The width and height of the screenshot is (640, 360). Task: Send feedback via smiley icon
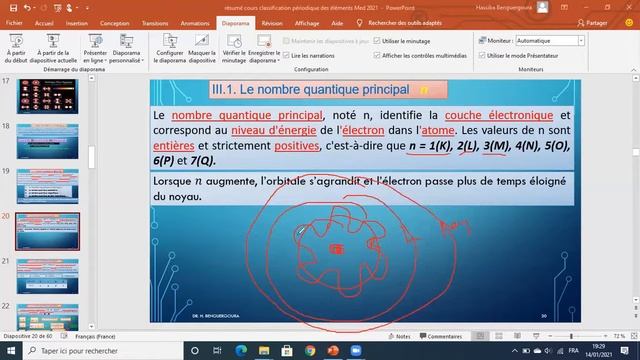(x=629, y=23)
